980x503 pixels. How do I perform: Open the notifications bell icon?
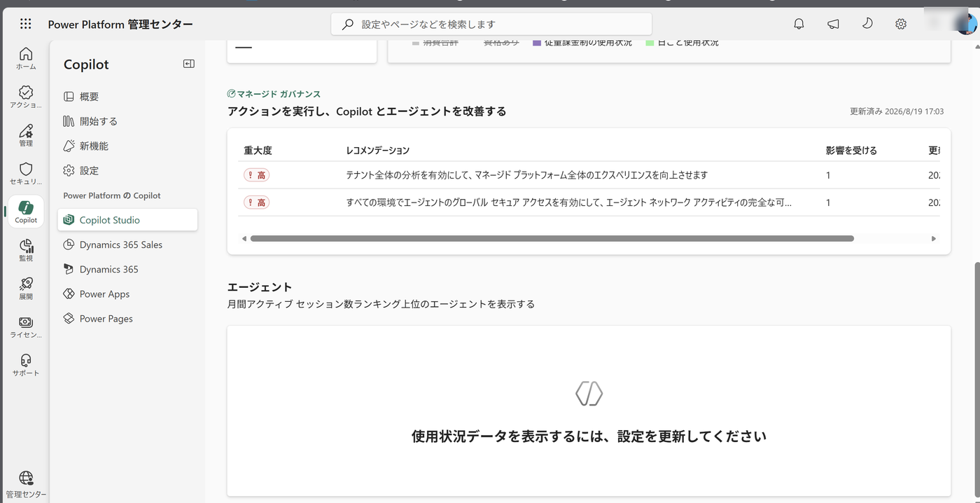coord(799,24)
